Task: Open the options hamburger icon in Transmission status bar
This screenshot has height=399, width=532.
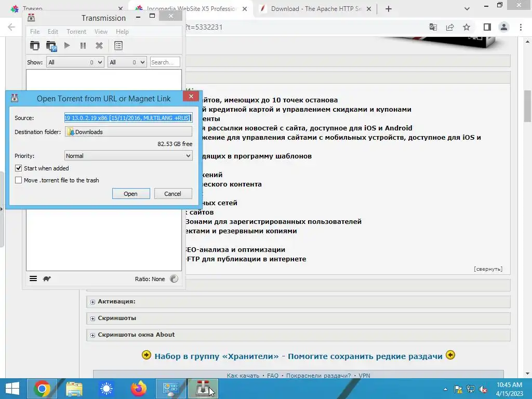Action: tap(33, 278)
